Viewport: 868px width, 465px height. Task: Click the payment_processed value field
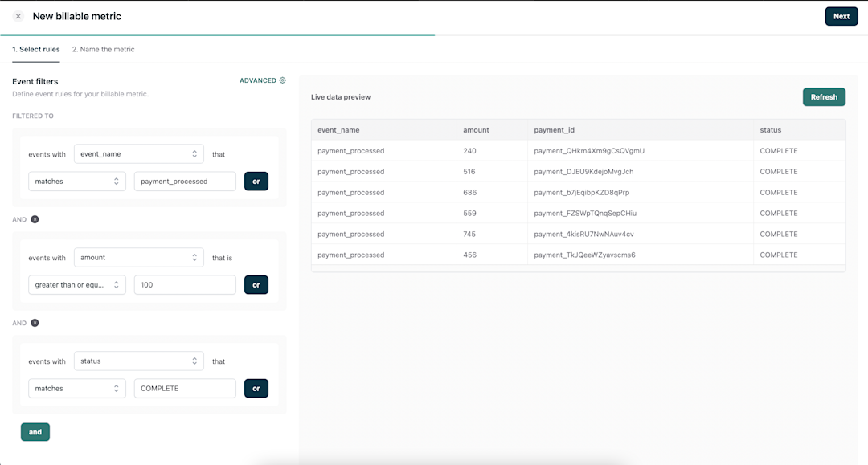pos(185,182)
